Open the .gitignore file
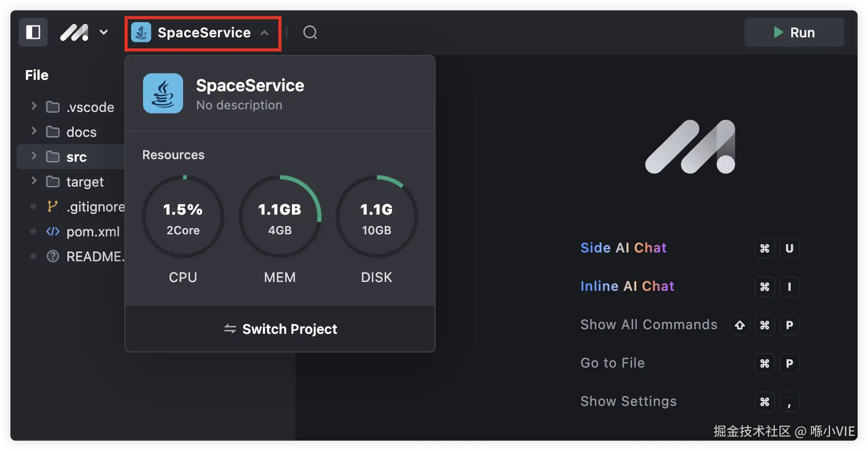 click(95, 207)
